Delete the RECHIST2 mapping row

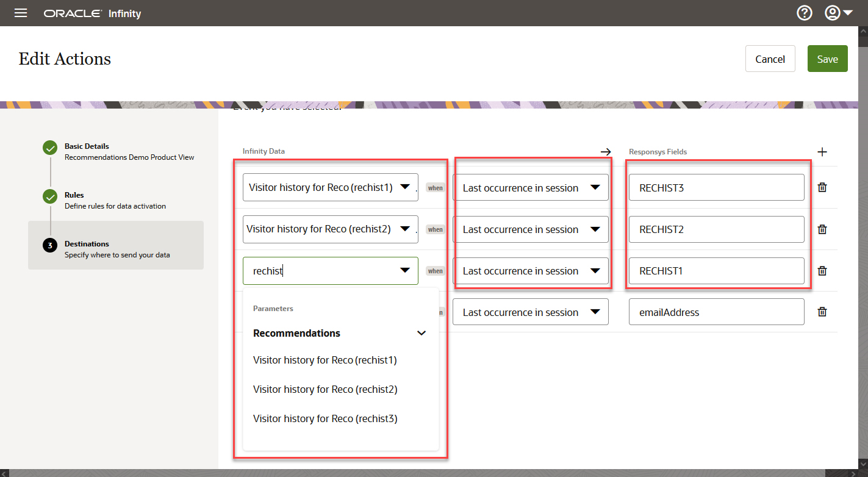pyautogui.click(x=822, y=229)
